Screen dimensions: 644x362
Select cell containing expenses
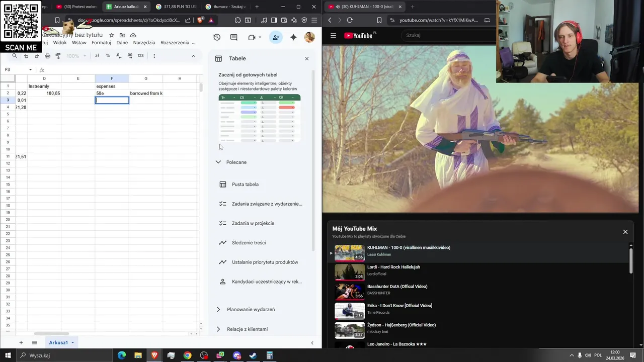pos(112,86)
